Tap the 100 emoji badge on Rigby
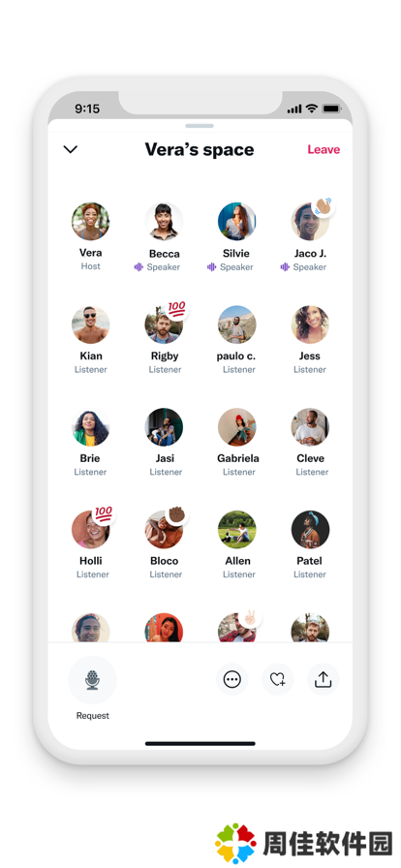 [176, 309]
